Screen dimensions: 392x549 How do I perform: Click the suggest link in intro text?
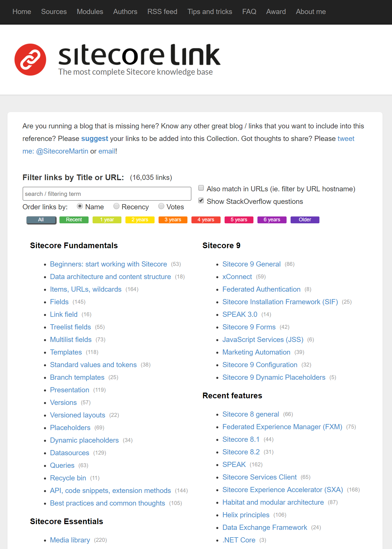(x=95, y=139)
